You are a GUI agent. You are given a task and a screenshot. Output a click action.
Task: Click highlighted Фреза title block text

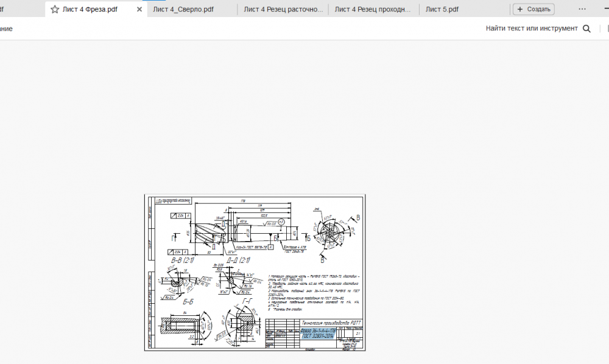point(318,333)
